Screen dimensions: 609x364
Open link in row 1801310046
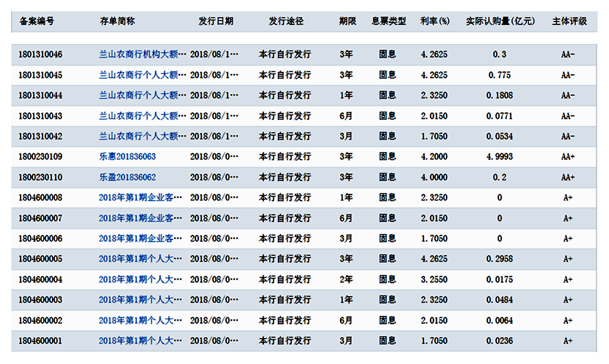[x=143, y=54]
